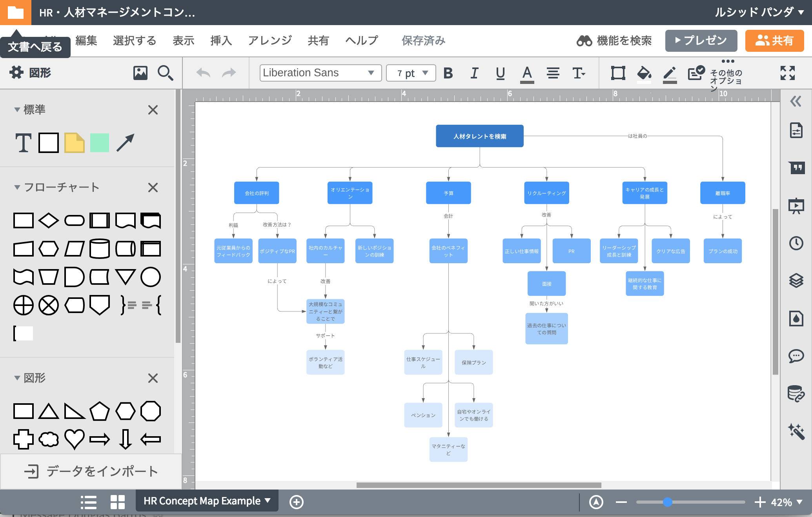Image resolution: width=812 pixels, height=517 pixels.
Task: Click データをインポート import data button
Action: pos(91,471)
